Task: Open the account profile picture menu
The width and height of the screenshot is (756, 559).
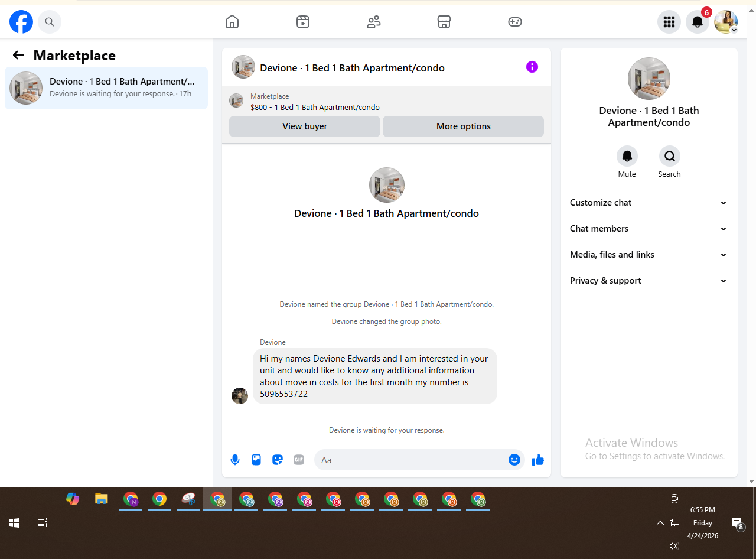Action: [726, 22]
